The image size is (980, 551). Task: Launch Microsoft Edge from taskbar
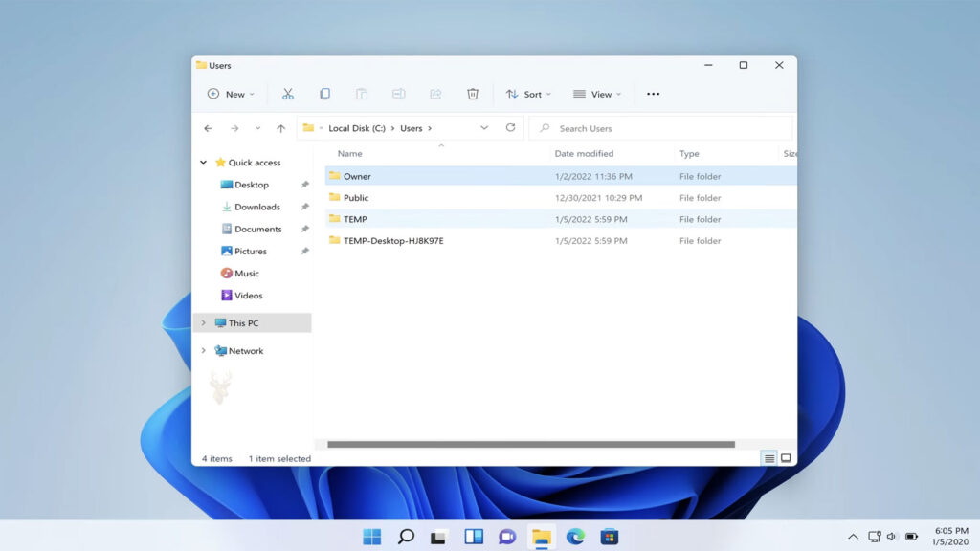575,537
